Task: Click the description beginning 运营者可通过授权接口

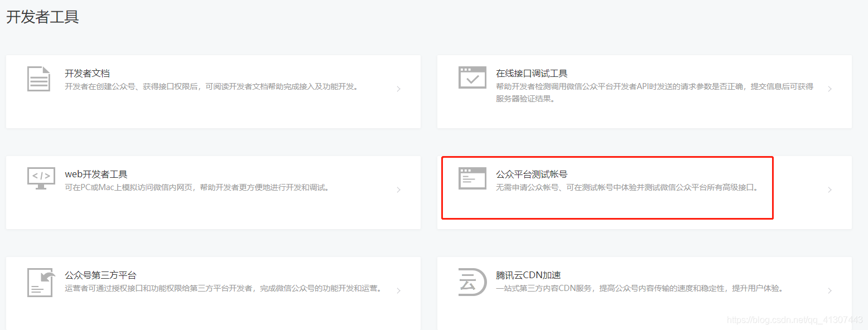Action: point(223,288)
